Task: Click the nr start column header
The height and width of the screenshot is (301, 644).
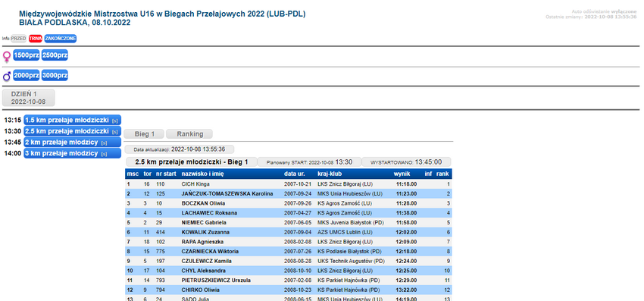Action: point(166,174)
